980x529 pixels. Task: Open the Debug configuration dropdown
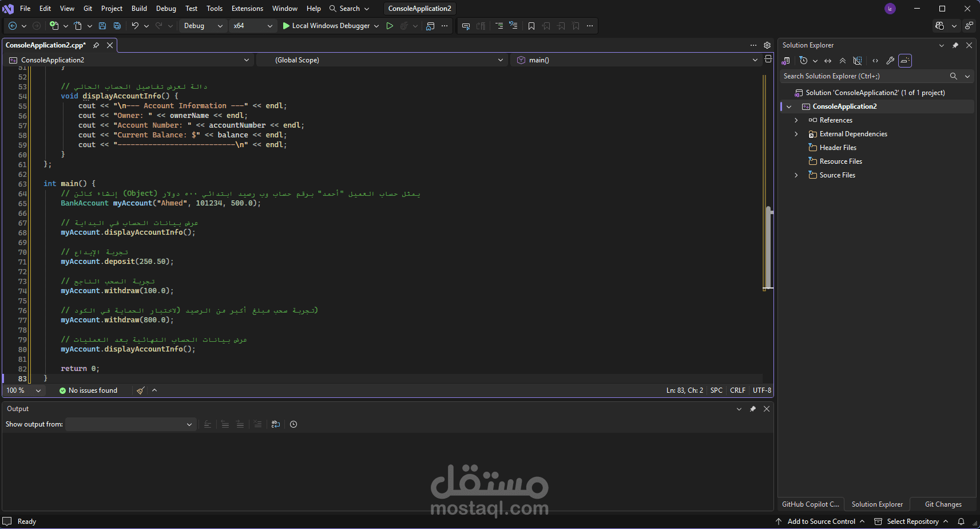click(203, 26)
